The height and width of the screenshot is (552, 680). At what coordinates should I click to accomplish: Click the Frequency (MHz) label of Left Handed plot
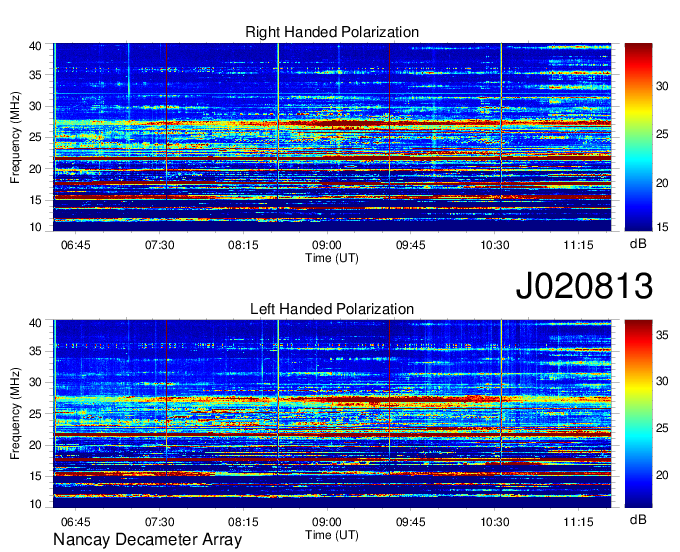coord(15,414)
